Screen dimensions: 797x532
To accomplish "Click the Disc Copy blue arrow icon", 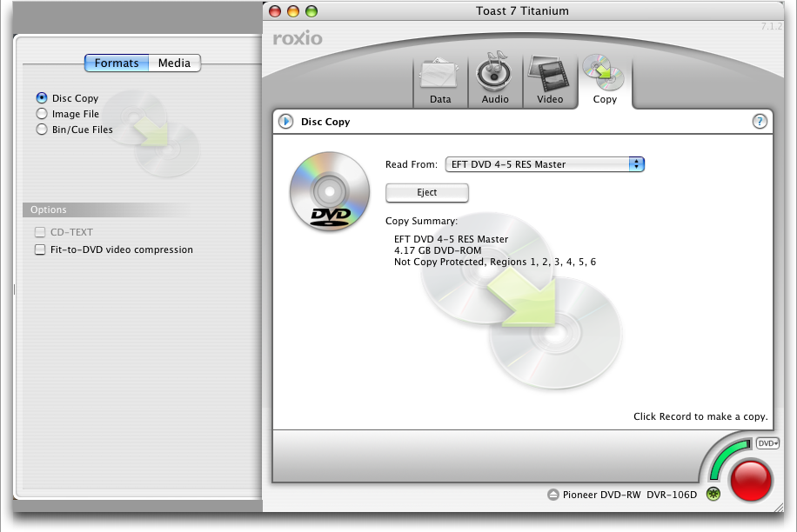I will (285, 122).
